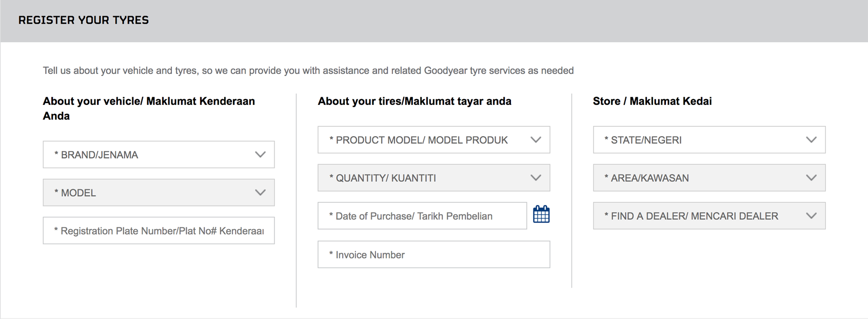
Task: Open the QUANTITY/ KUANTITI selector
Action: 434,178
